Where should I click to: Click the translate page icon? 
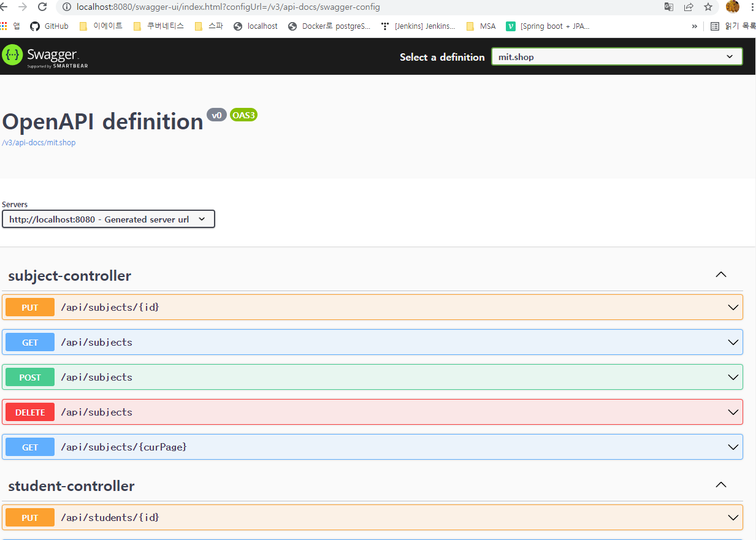[x=668, y=7]
